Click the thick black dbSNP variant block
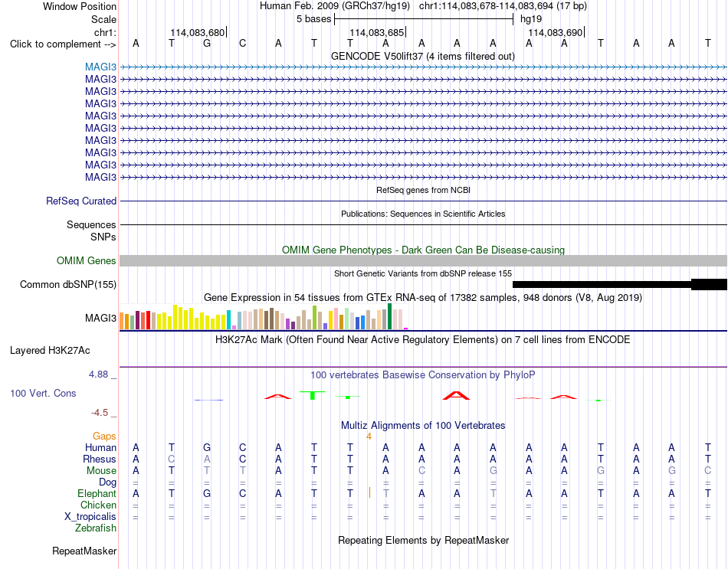728x569 pixels. click(709, 285)
